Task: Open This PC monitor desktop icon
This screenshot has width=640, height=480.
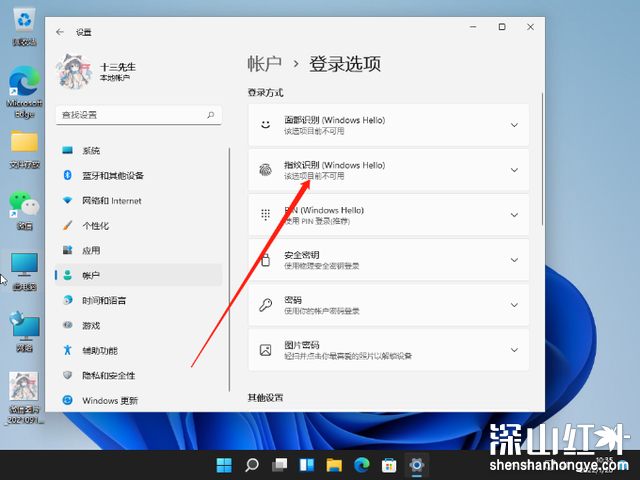Action: click(24, 271)
